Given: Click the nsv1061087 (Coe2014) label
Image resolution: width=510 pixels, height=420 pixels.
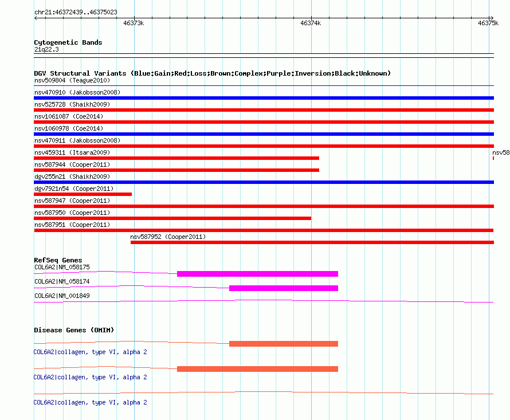Looking at the screenshot, I should [69, 116].
